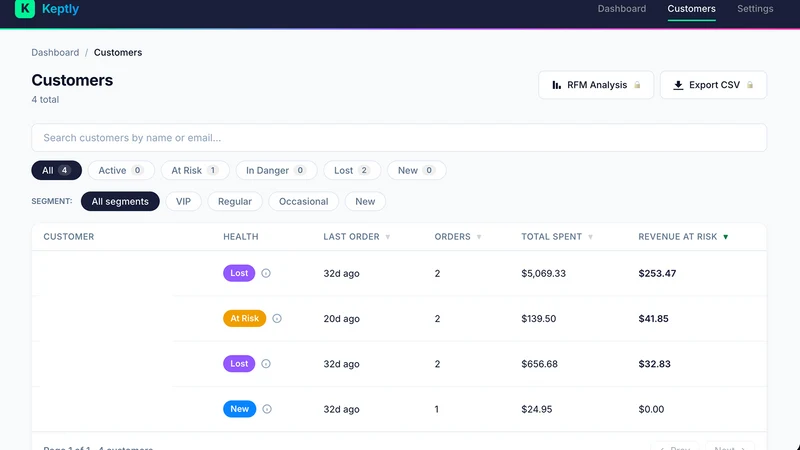This screenshot has width=800, height=450.
Task: Click the $41.85 revenue at risk value
Action: coord(654,319)
